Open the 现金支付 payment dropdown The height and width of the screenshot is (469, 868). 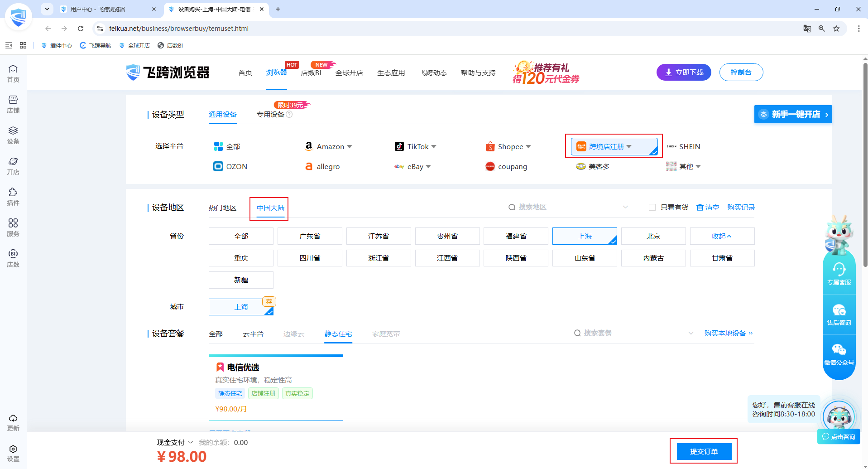point(175,442)
